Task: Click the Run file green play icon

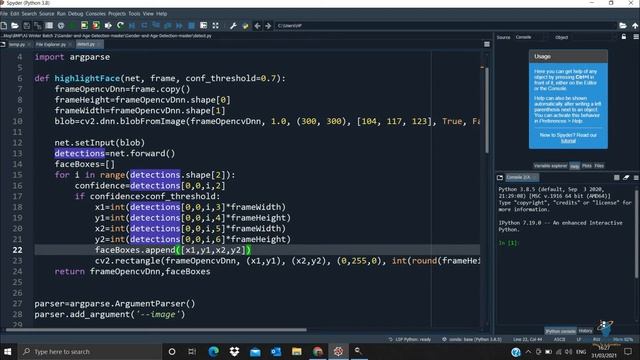Action: click(73, 25)
